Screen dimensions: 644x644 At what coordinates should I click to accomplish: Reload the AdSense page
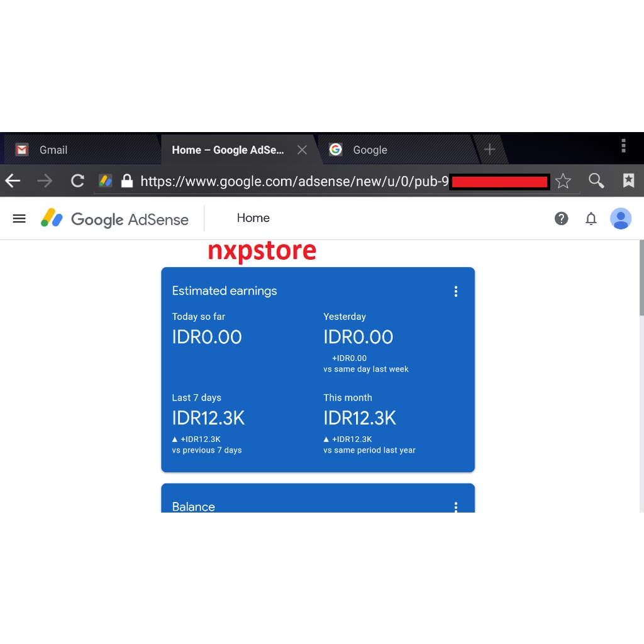click(x=77, y=181)
